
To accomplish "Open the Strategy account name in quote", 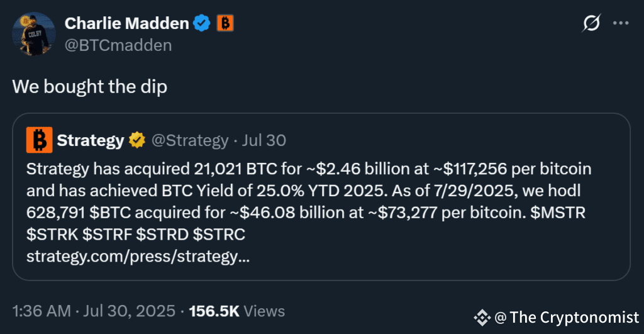I will pyautogui.click(x=91, y=140).
